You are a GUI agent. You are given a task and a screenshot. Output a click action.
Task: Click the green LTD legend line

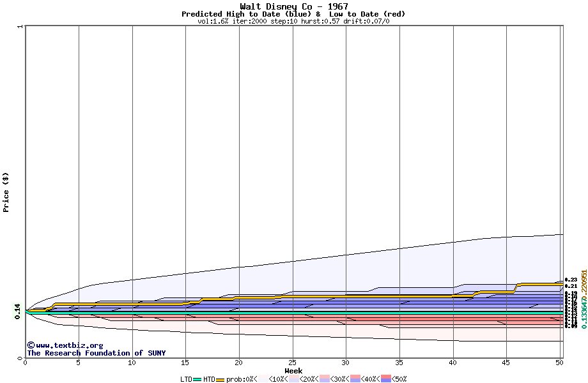pyautogui.click(x=197, y=379)
